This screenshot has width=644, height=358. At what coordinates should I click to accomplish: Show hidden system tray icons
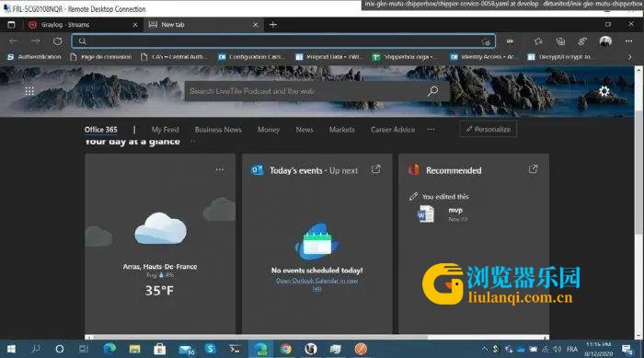tap(484, 350)
